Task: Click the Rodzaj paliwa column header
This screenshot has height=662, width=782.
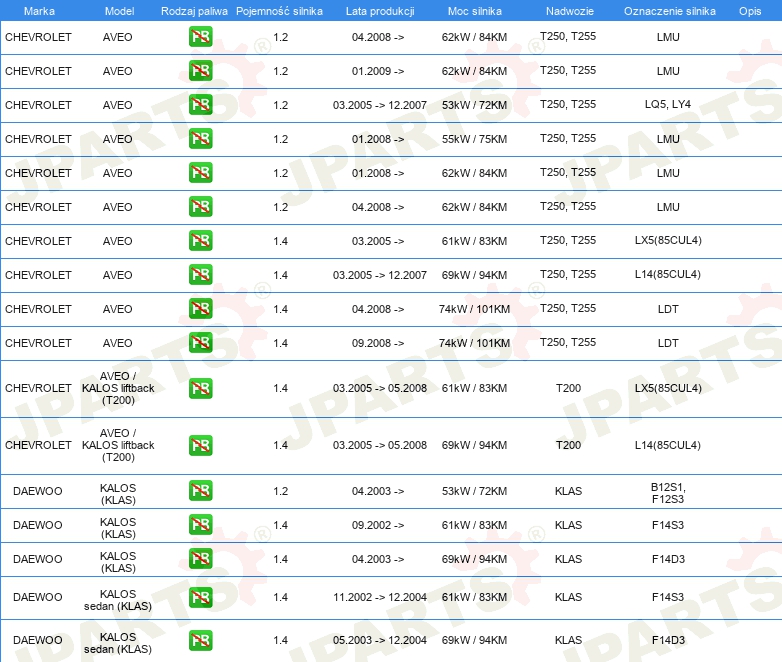Action: tap(194, 10)
